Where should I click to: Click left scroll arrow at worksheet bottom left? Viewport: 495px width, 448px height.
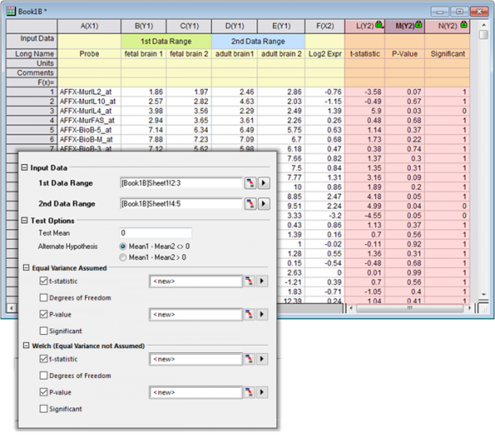(12, 308)
